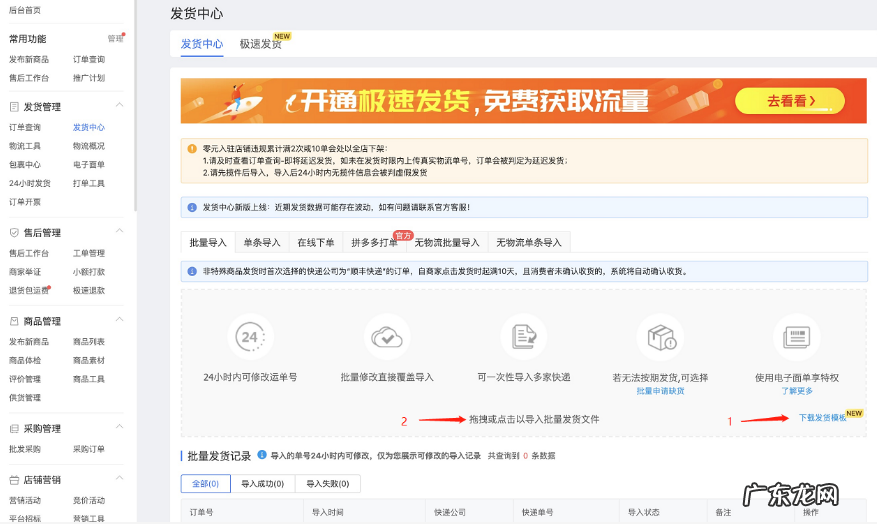Open 极速退款 in sidebar
Viewport: 877px width, 524px height.
[89, 290]
